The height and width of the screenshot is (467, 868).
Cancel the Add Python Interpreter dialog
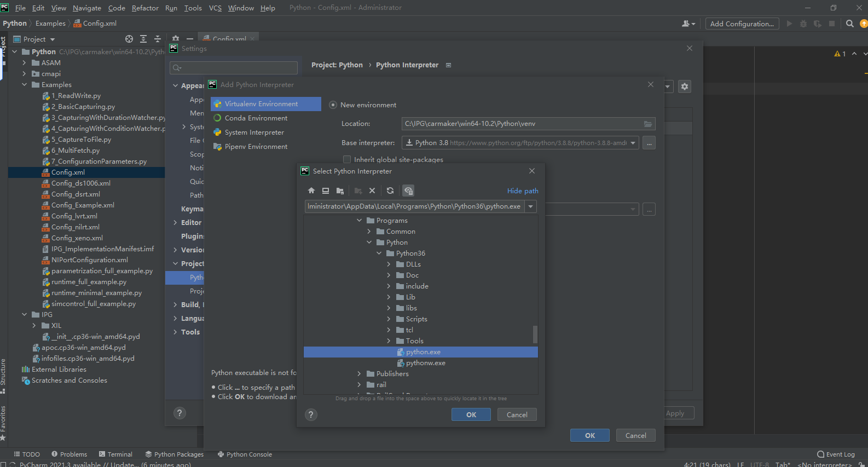click(x=636, y=436)
